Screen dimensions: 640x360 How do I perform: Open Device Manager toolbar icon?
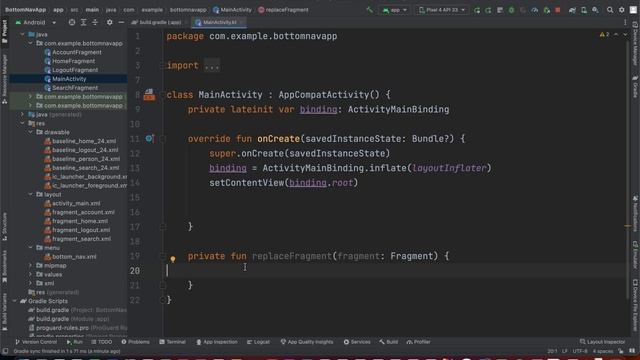tap(584, 10)
